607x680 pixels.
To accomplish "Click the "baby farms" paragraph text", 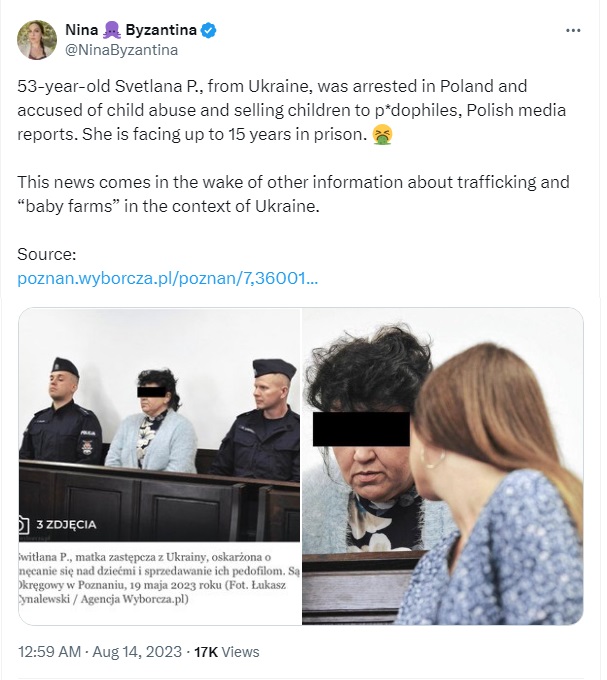I will coord(293,194).
